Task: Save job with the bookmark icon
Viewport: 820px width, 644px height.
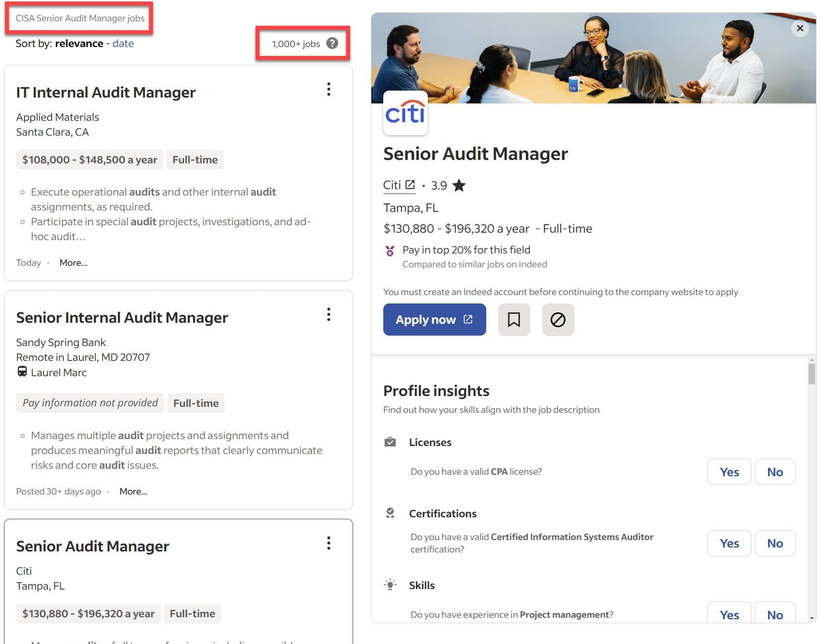Action: (x=514, y=320)
